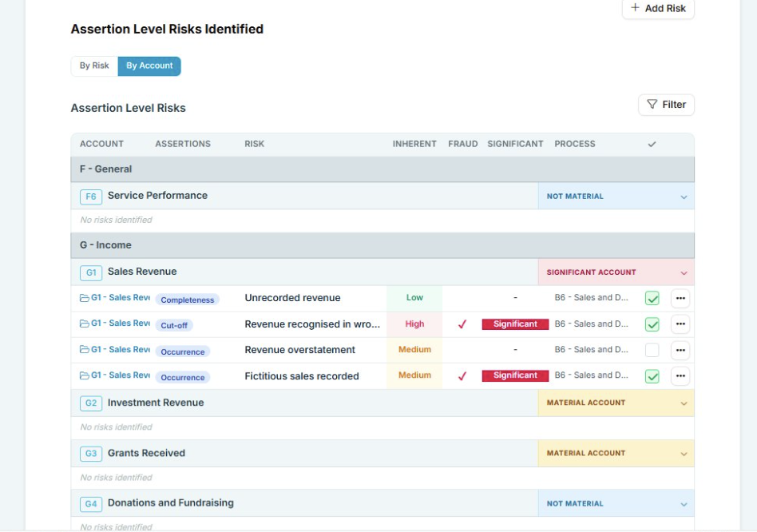Toggle checkbox for Revenue recognised in wrong period
This screenshot has width=757, height=532.
pos(652,324)
